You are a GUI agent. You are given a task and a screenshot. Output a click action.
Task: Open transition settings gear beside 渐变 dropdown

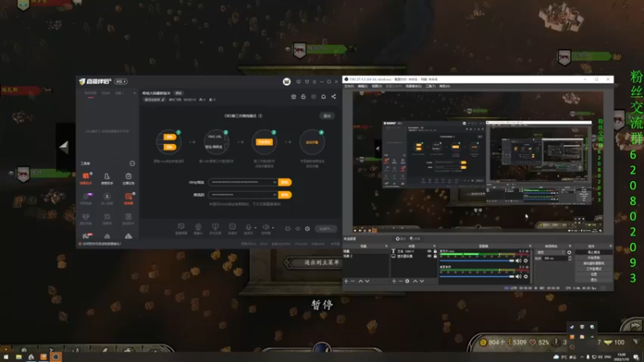[x=569, y=252]
